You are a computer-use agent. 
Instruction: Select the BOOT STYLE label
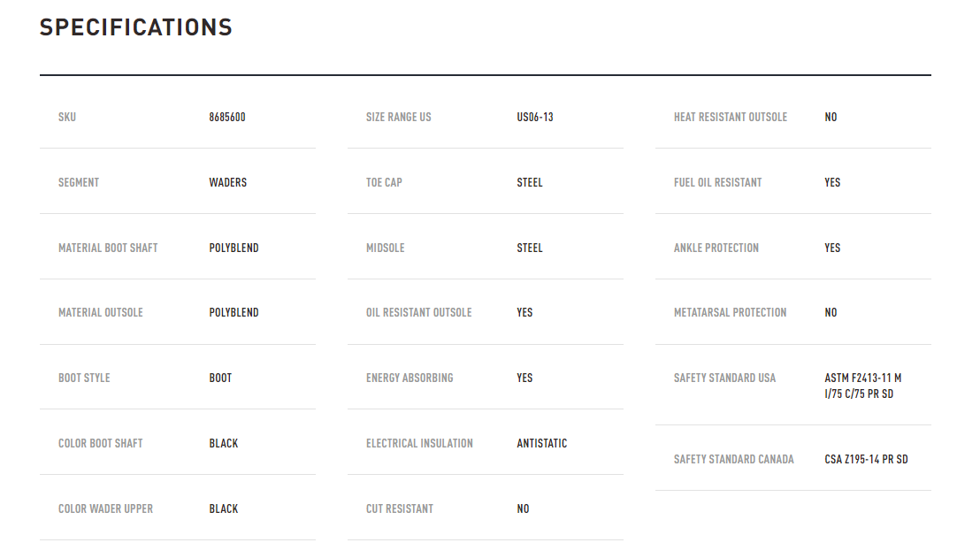point(84,378)
